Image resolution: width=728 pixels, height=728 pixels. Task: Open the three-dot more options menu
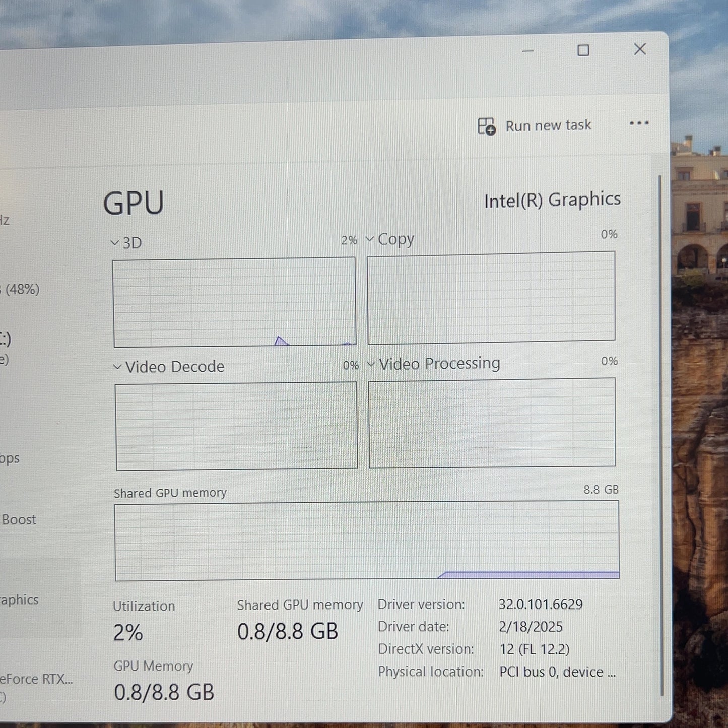pyautogui.click(x=639, y=123)
